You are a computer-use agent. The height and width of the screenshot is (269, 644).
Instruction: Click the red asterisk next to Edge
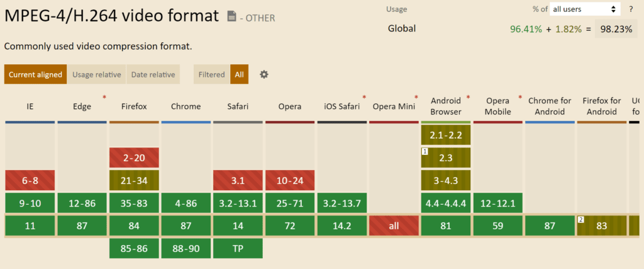(x=104, y=98)
